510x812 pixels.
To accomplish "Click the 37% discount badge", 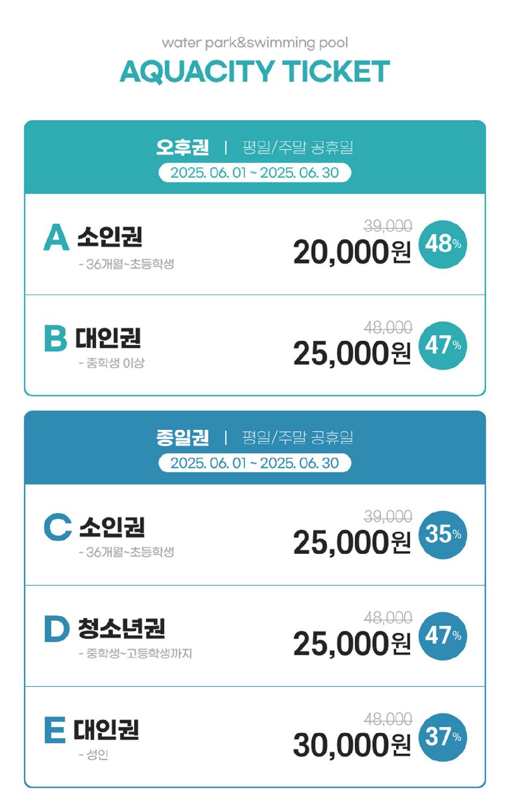I will (443, 737).
